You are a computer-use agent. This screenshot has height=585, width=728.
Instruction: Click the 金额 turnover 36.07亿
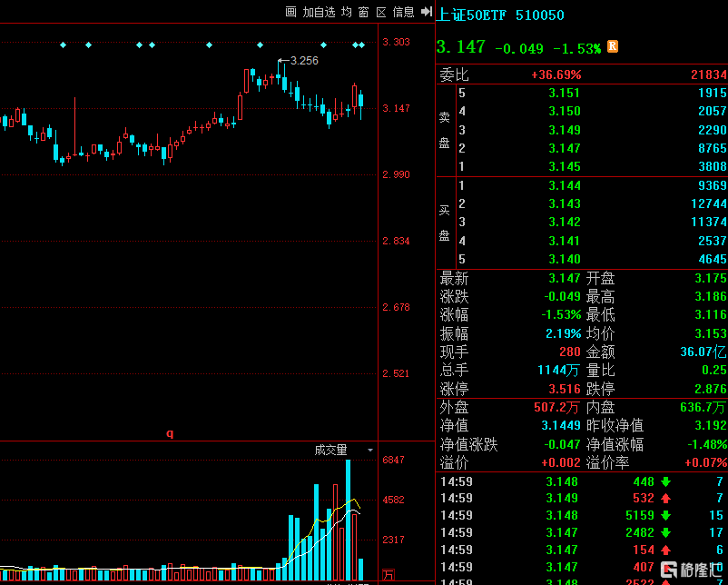[x=703, y=352]
